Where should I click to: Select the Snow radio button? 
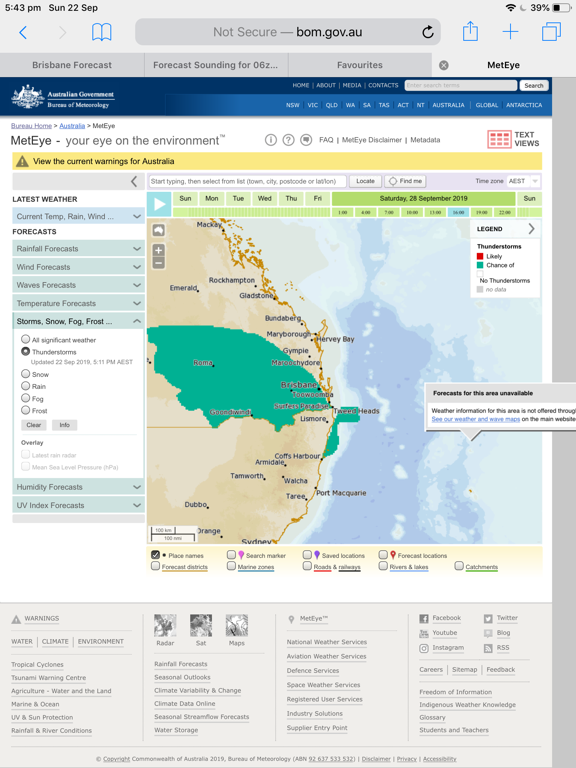tap(25, 374)
